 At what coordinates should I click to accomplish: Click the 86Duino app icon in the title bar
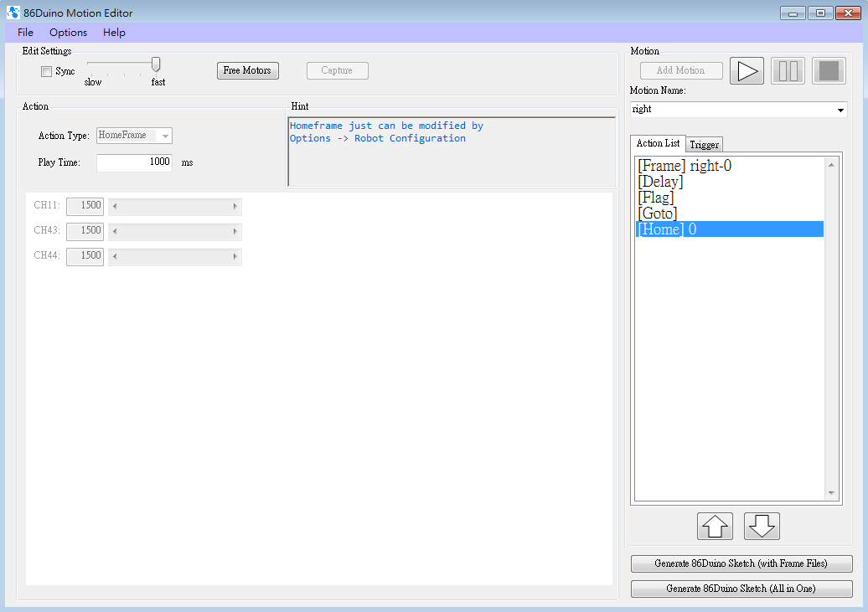click(x=13, y=13)
